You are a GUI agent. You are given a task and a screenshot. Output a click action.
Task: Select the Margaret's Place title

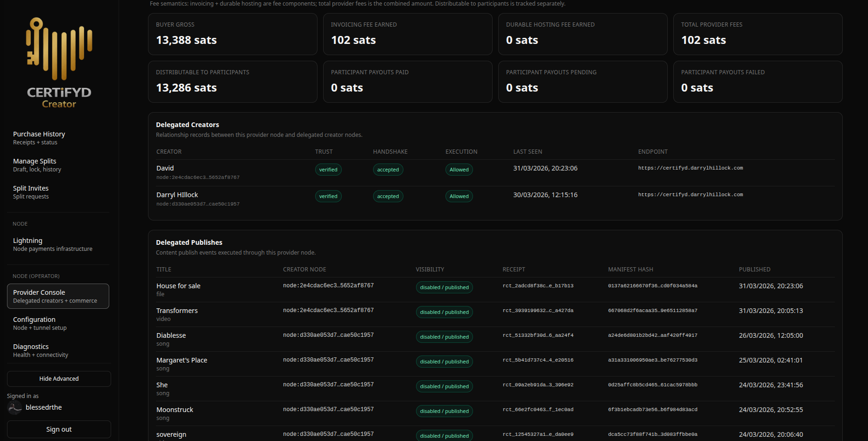point(182,360)
